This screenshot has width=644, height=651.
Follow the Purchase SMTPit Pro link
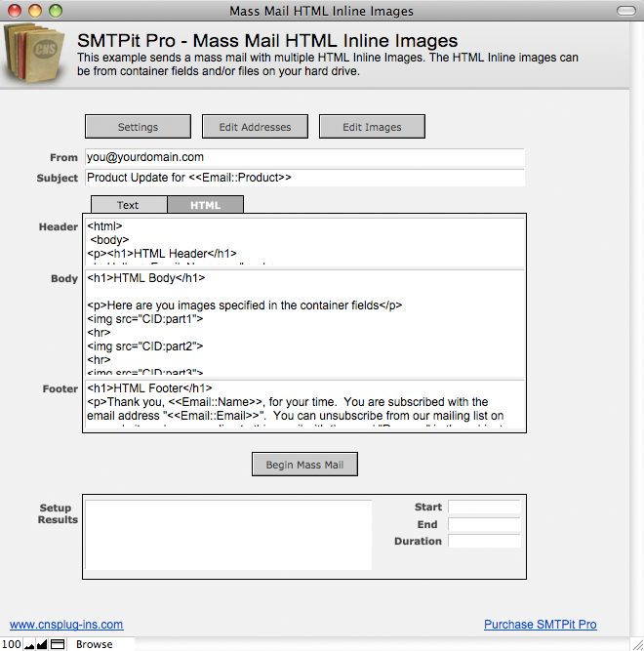(541, 625)
